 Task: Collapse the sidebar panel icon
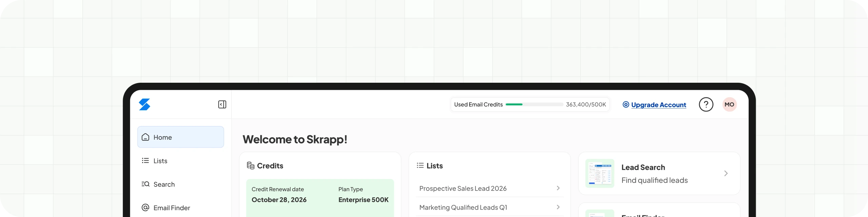pyautogui.click(x=222, y=104)
